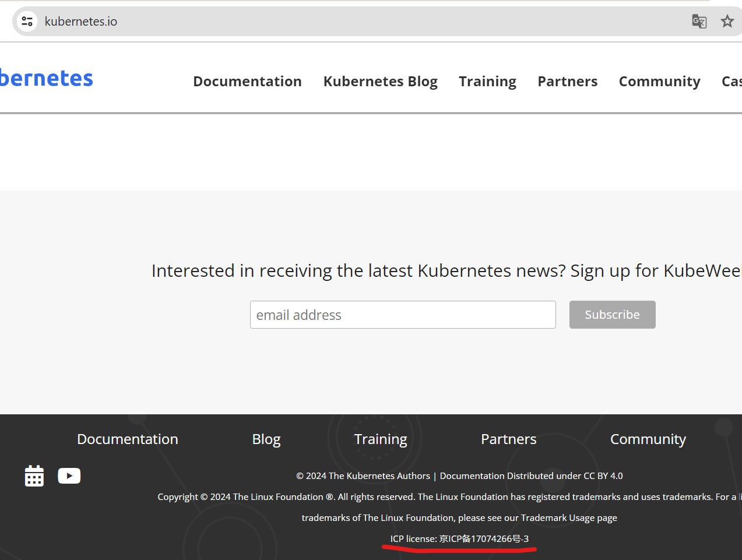
Task: Open Community in the top navigation
Action: click(x=659, y=82)
